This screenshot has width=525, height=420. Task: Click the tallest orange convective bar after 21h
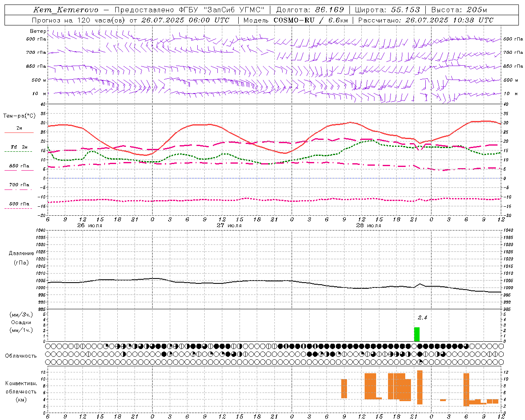pos(420,387)
